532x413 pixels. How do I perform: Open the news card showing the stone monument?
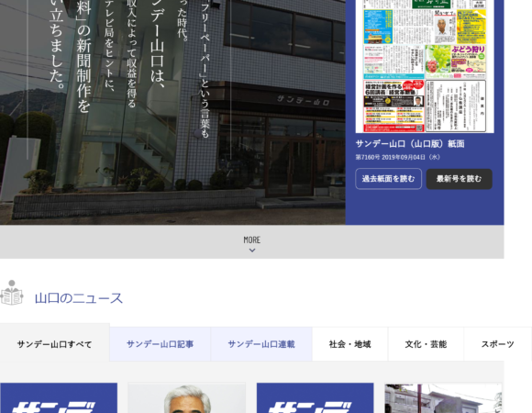pyautogui.click(x=443, y=398)
